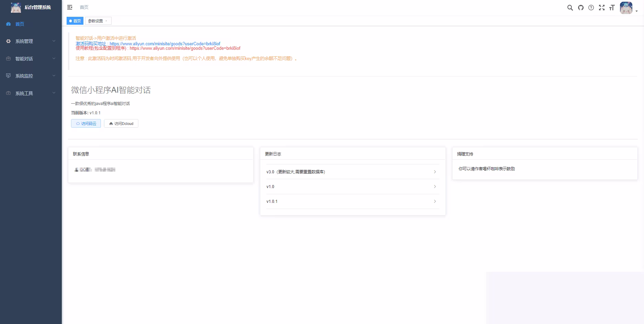Click the 访问码云 button
The width and height of the screenshot is (644, 324).
(x=86, y=124)
